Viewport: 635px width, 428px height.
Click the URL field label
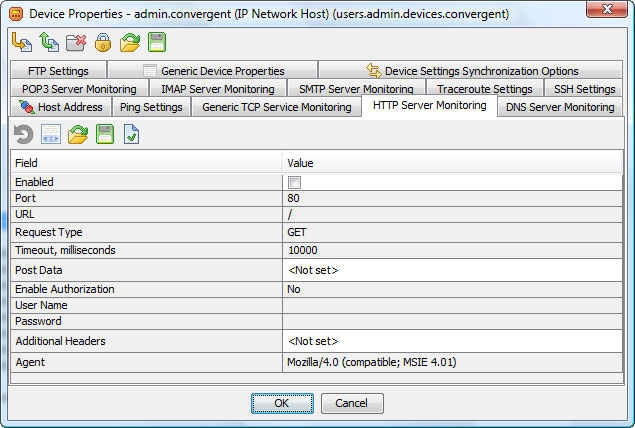click(x=24, y=214)
